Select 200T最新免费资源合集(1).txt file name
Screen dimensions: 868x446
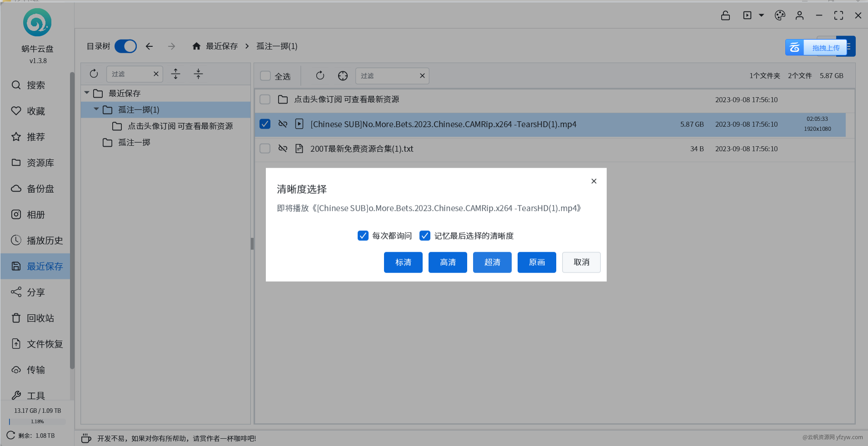pyautogui.click(x=362, y=149)
